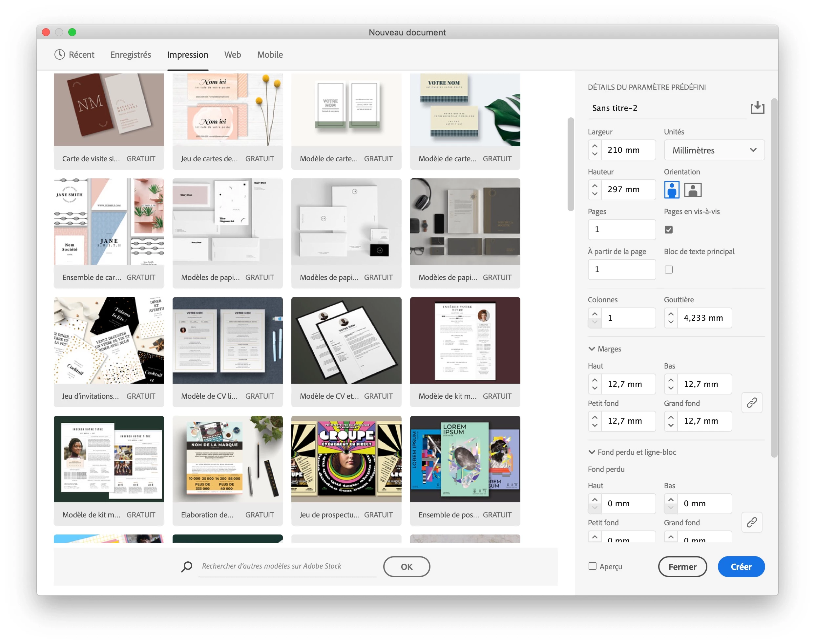Uncheck Pages en vis-à-vis checkbox
Screen dimensions: 815x644
[x=669, y=230]
